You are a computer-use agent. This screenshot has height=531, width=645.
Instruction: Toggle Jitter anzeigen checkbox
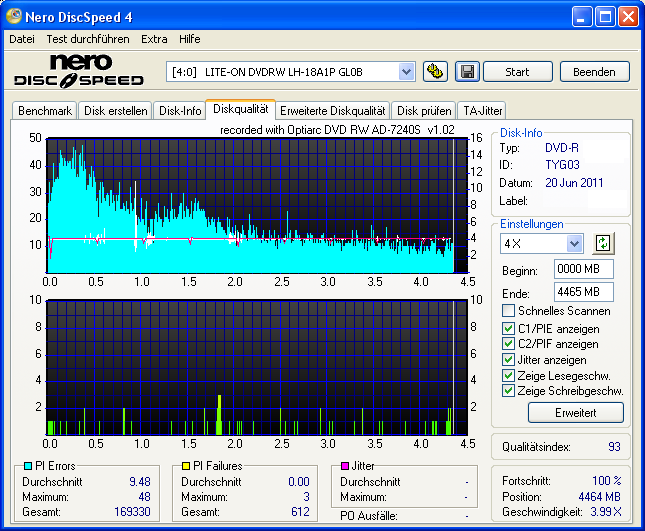508,360
